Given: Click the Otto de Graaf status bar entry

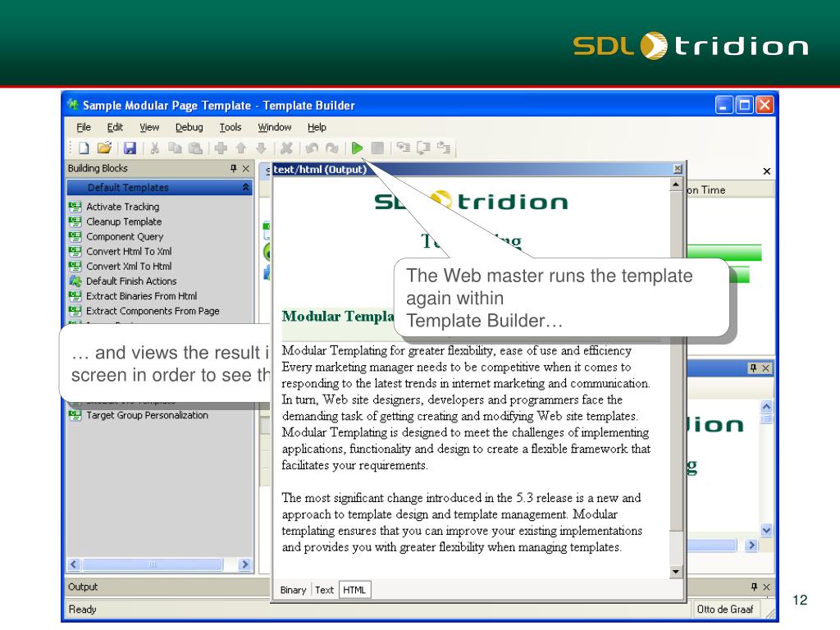Looking at the screenshot, I should pos(725,609).
